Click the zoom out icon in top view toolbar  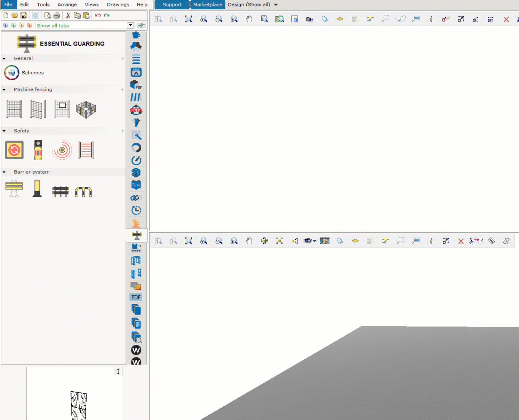click(219, 19)
